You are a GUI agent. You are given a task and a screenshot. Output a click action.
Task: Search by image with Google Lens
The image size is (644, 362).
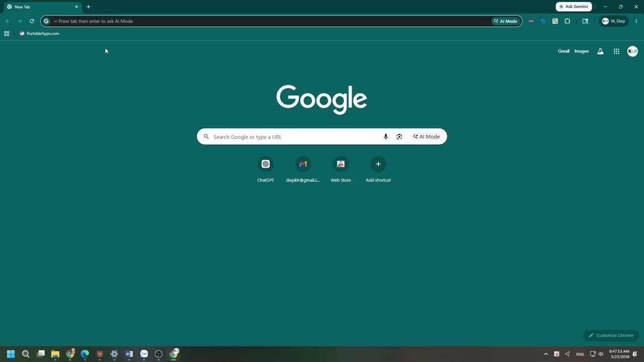(x=399, y=137)
